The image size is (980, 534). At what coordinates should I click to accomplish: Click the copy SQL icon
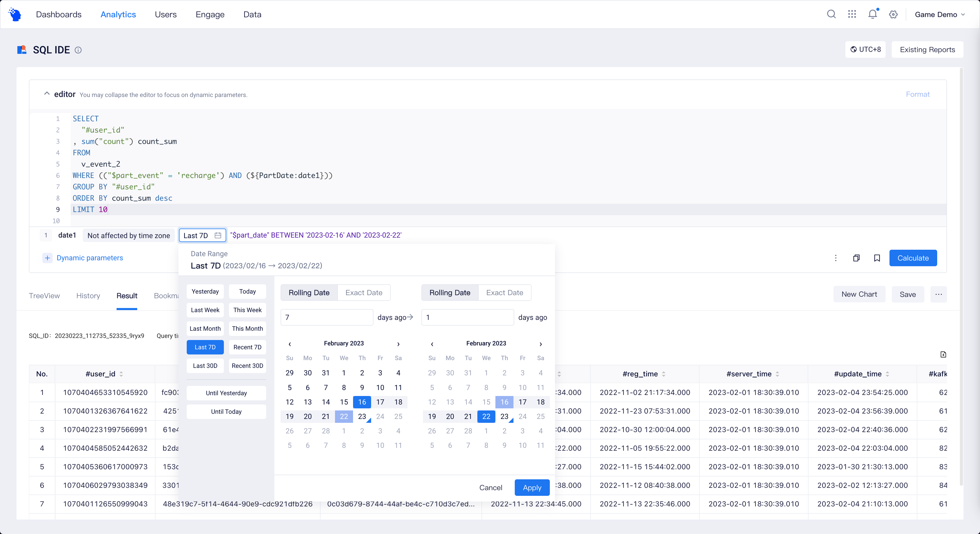coord(856,258)
